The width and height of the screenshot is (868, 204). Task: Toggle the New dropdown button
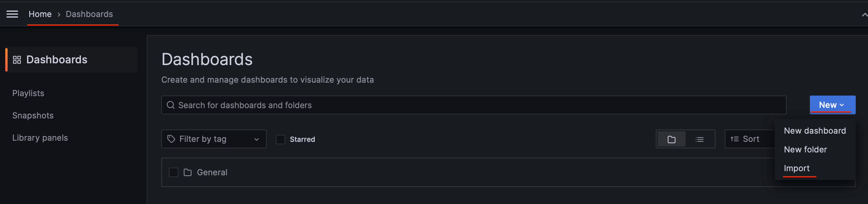coord(832,105)
